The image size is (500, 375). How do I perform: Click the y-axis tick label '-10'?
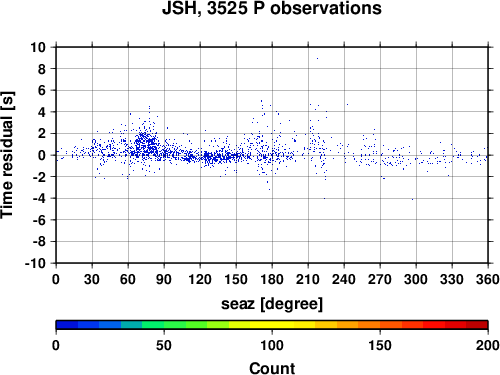pyautogui.click(x=35, y=263)
